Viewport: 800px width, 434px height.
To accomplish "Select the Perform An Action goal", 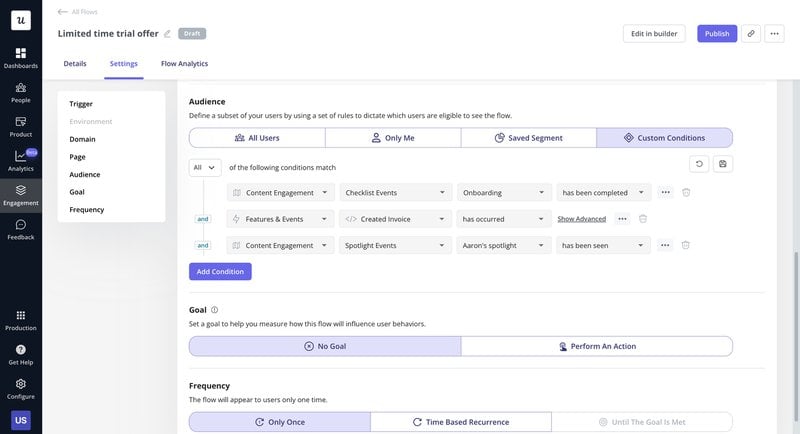I will 597,346.
